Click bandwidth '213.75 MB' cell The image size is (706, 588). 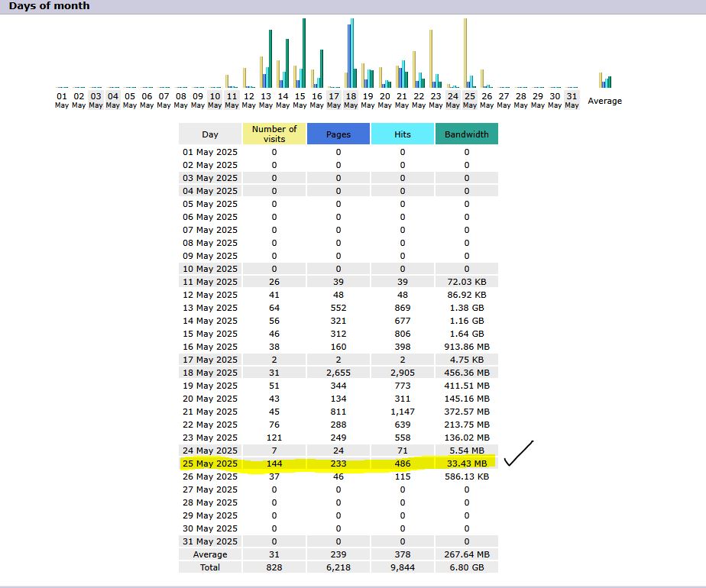466,425
